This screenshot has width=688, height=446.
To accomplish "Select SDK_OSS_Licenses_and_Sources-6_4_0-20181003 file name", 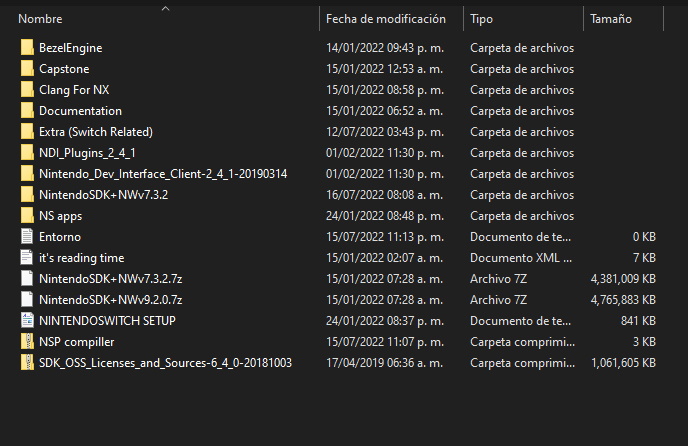I will [x=165, y=363].
